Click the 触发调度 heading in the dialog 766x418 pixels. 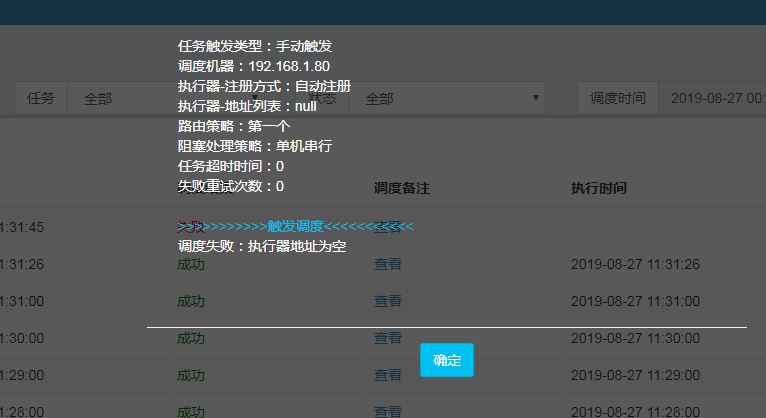296,226
